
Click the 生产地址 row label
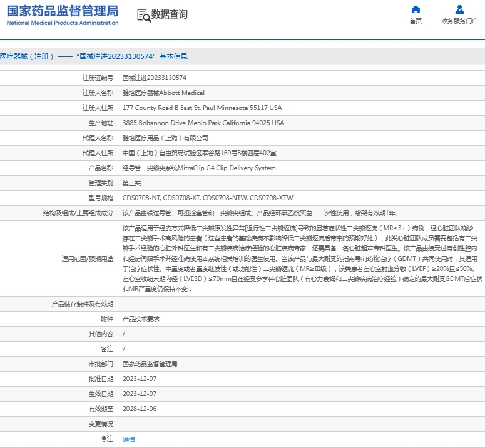(101, 123)
